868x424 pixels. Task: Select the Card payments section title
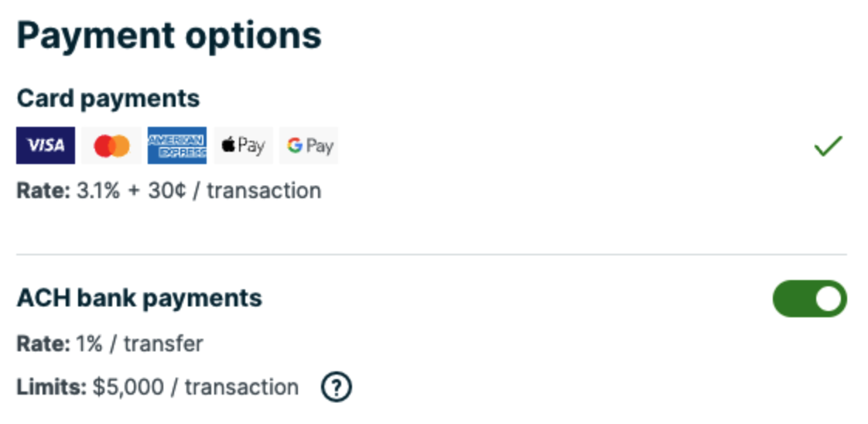coord(108,99)
